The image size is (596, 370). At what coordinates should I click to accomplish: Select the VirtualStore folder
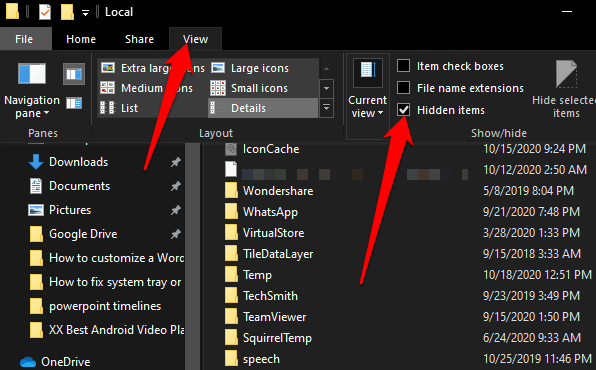click(273, 233)
